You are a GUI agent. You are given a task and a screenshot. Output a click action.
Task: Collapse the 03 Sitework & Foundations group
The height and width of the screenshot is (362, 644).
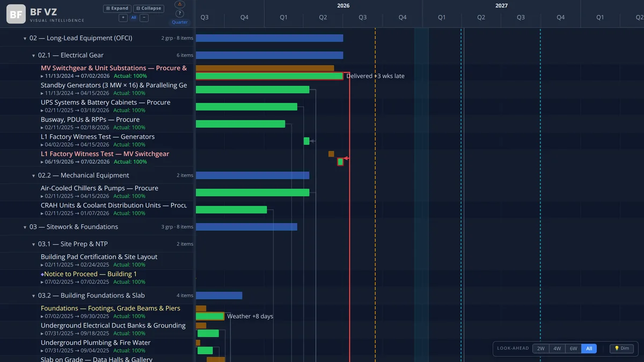[25, 227]
